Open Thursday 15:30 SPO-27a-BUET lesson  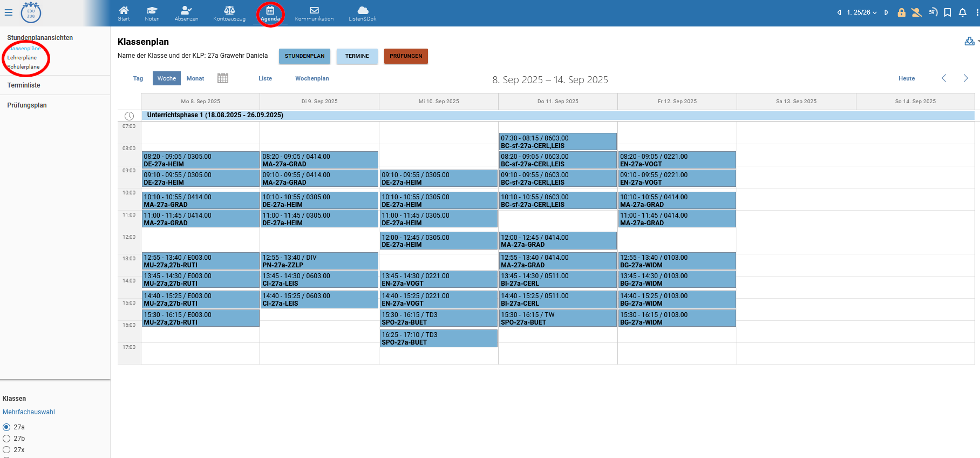pyautogui.click(x=558, y=319)
